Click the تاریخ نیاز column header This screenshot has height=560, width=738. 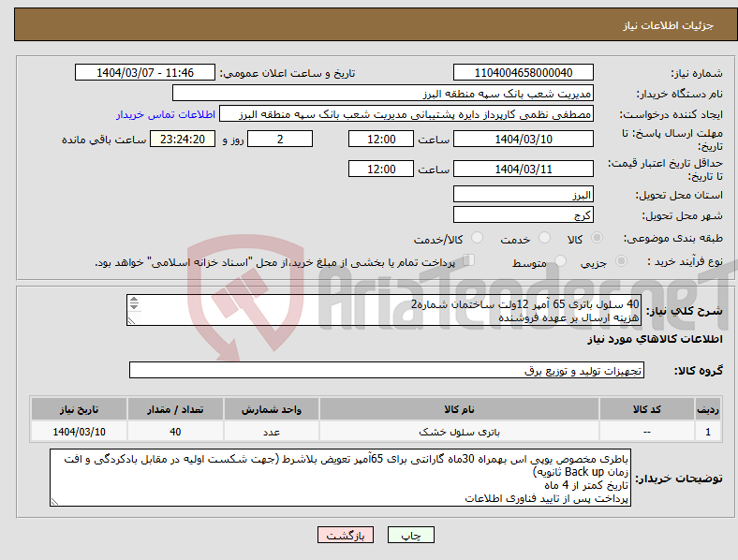(x=79, y=409)
